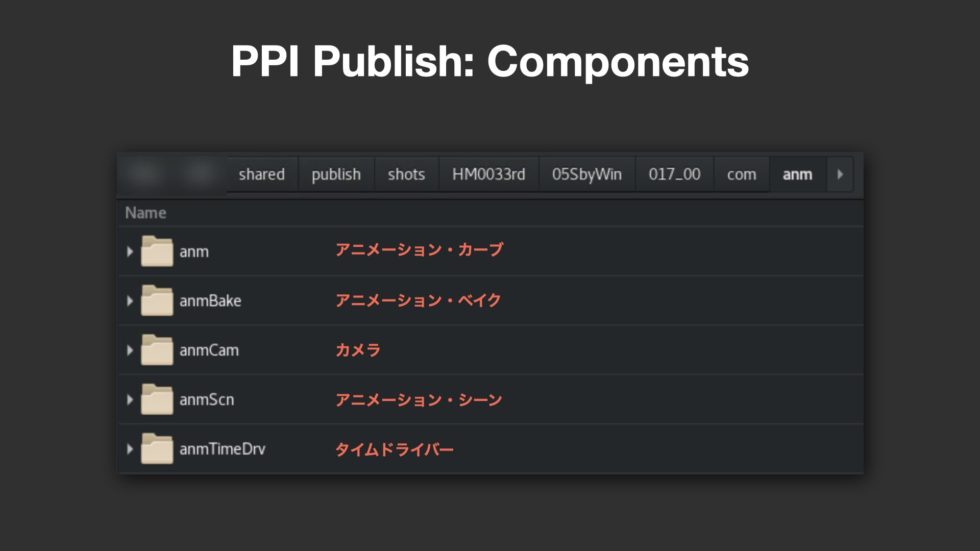Expand the anm folder tree arrow
The height and width of the screenshot is (551, 980).
pyautogui.click(x=130, y=252)
